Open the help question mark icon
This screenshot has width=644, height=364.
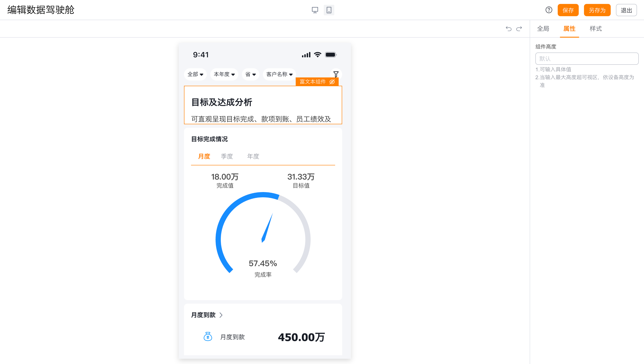pos(549,10)
